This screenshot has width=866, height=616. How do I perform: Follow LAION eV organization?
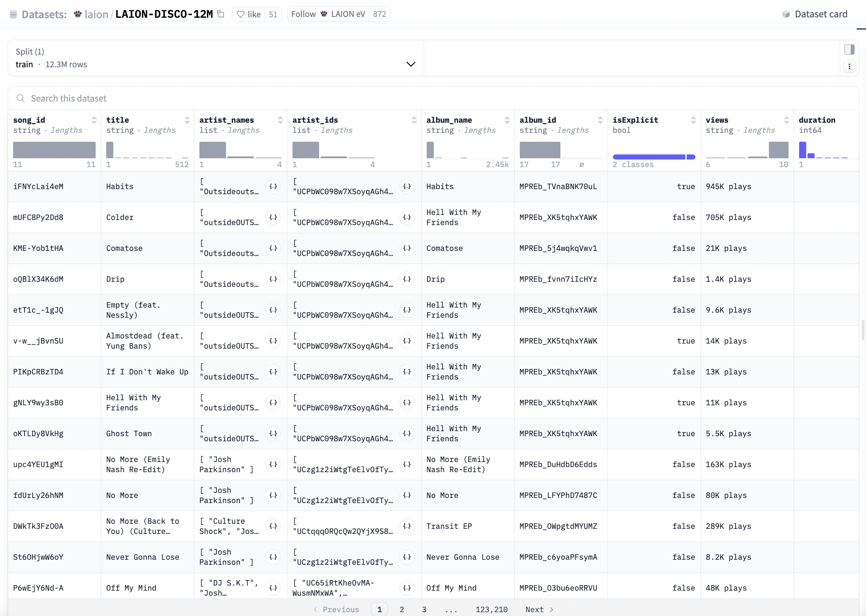coord(328,14)
